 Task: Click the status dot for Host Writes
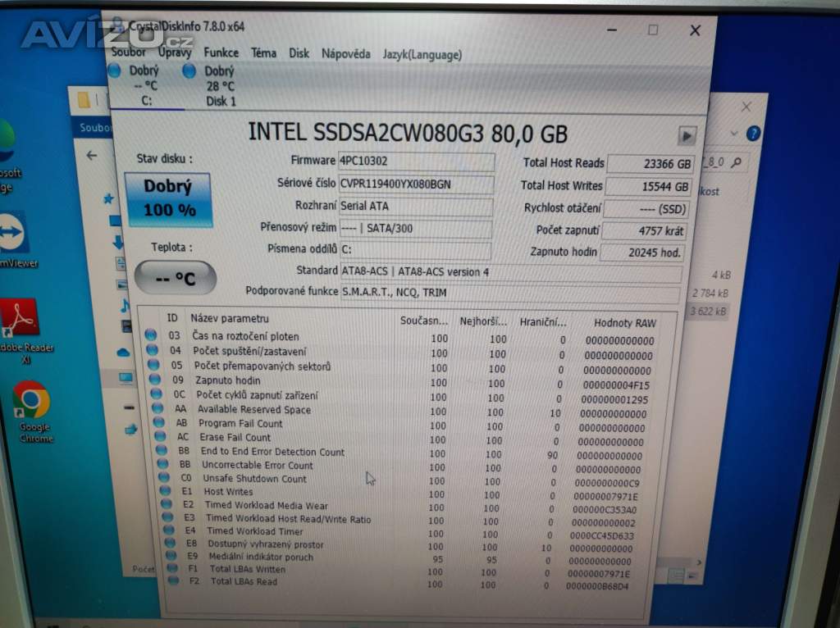point(165,490)
